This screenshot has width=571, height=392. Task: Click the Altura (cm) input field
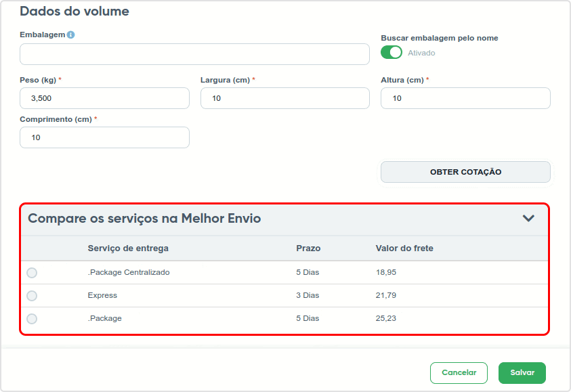465,98
